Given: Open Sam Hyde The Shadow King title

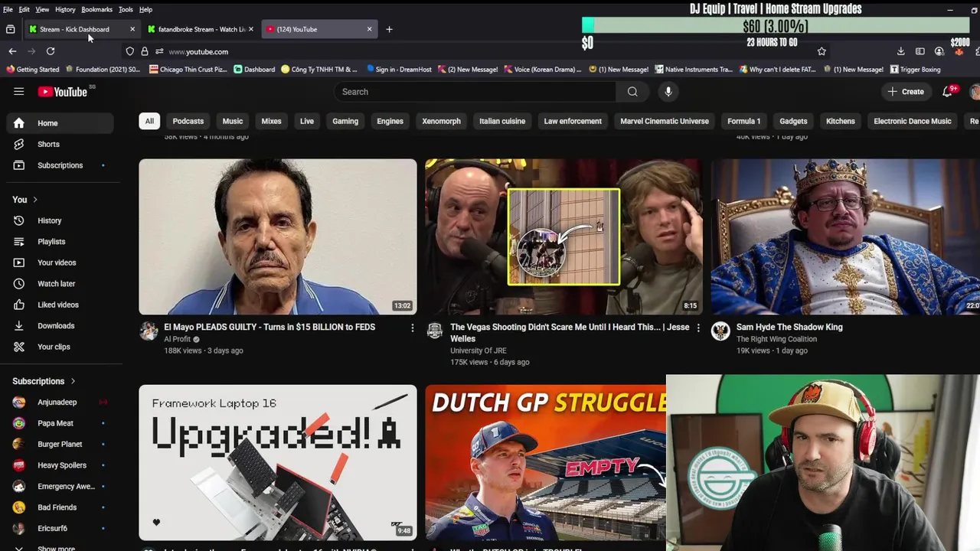Looking at the screenshot, I should point(789,327).
